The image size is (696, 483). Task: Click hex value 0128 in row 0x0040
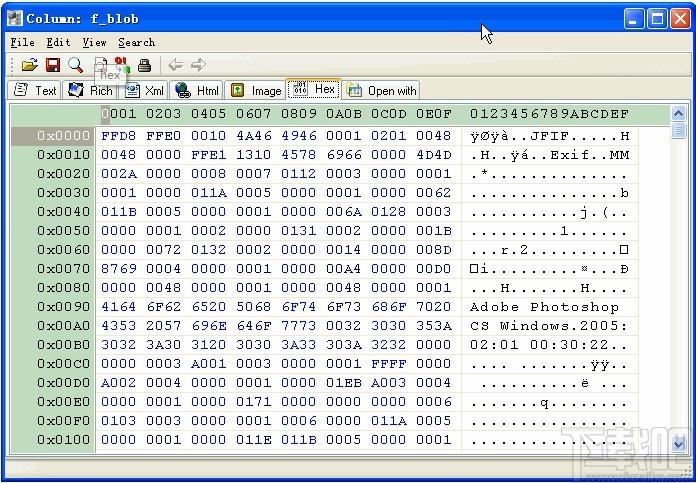pos(388,212)
